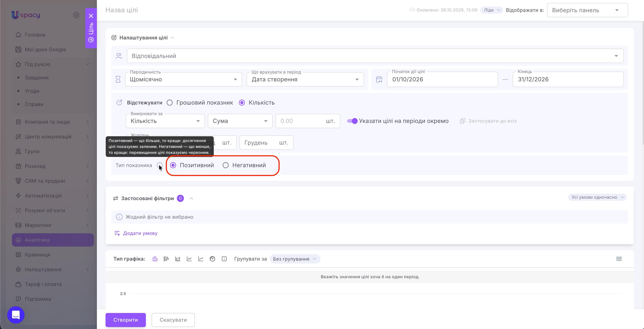Select Негативний indicator type
The width and height of the screenshot is (644, 329).
[x=225, y=165]
